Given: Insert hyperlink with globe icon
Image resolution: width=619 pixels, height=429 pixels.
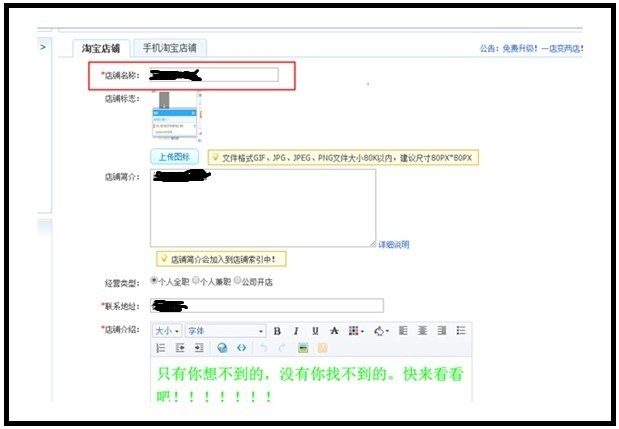Looking at the screenshot, I should pos(222,348).
